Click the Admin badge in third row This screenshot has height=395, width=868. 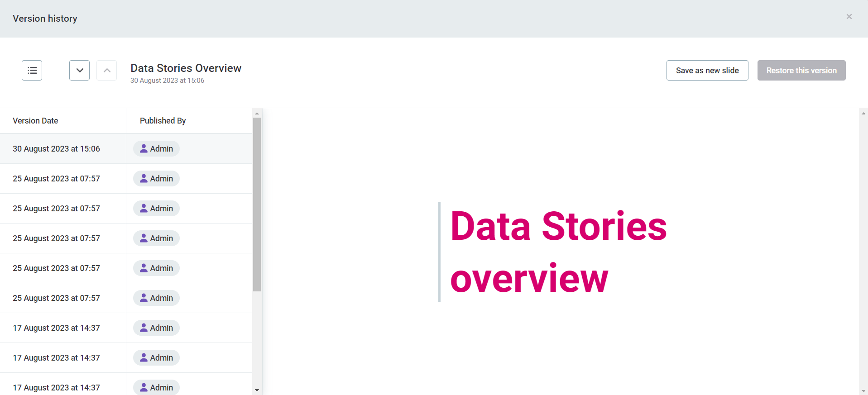coord(156,209)
